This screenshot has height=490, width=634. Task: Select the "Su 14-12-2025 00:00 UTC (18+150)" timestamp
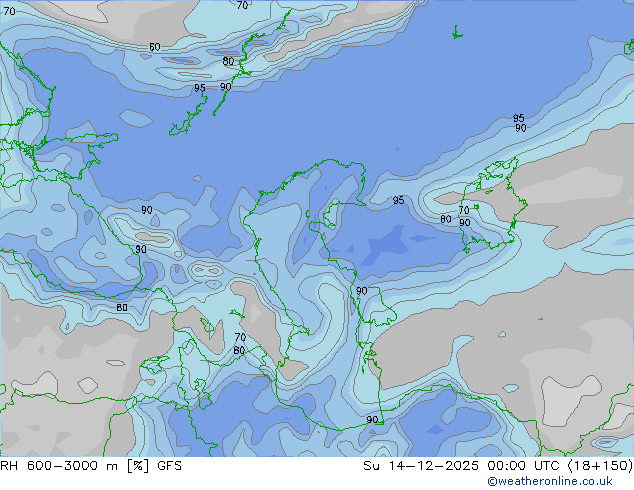(498, 466)
